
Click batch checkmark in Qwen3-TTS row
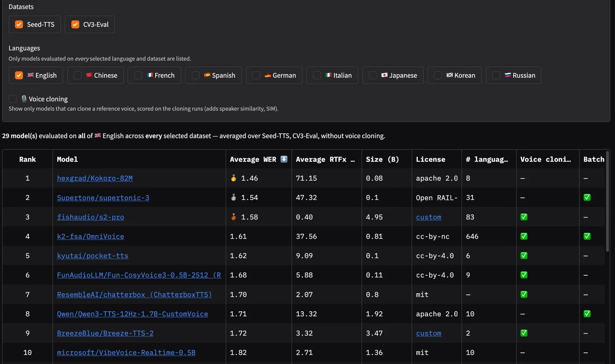[587, 314]
